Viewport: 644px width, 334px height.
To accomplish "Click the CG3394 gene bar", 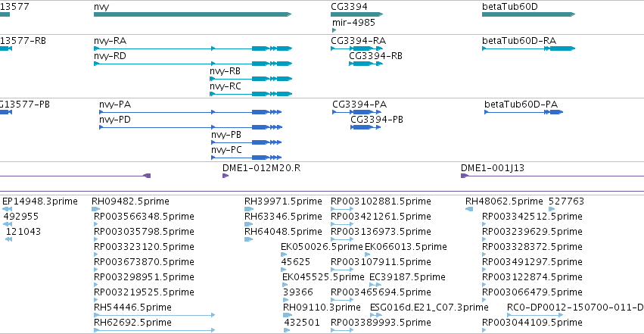I will 357,14.
